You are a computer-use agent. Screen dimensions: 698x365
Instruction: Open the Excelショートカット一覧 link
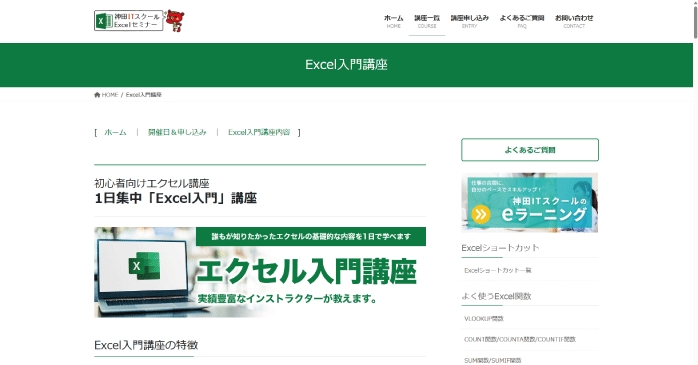pyautogui.click(x=498, y=270)
